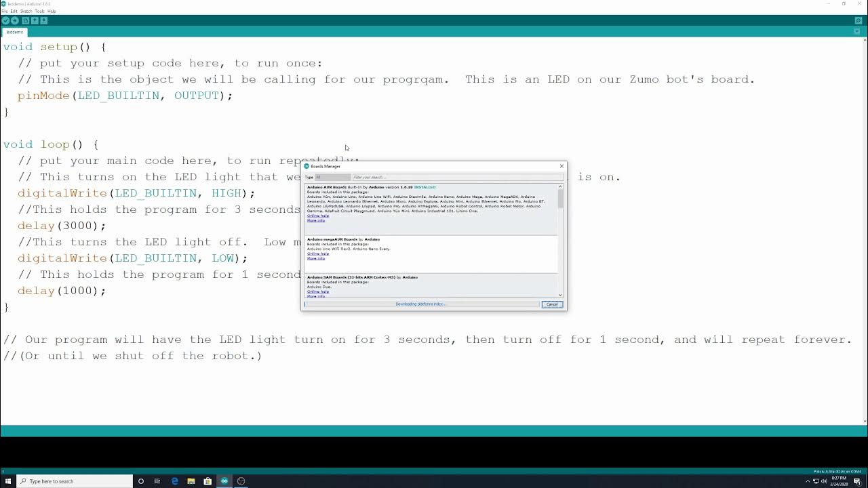The width and height of the screenshot is (868, 488).
Task: Click the pinMode(LED_BUILTIN, OUTPUT) line
Action: 125,96
